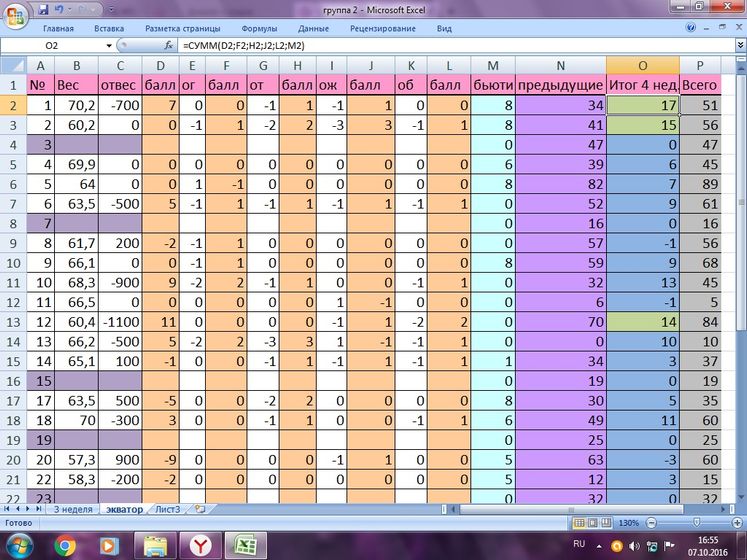Show hidden tray icons arrow
This screenshot has height=560, width=747.
point(599,546)
